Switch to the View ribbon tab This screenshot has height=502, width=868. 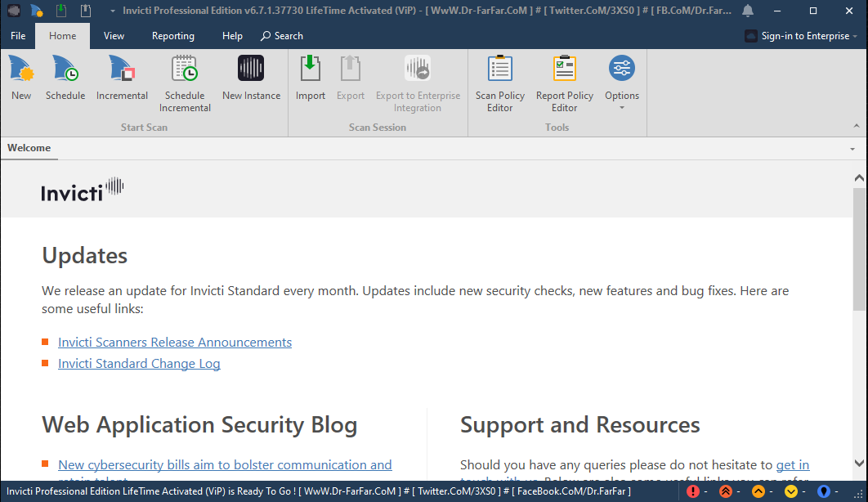[x=114, y=36]
